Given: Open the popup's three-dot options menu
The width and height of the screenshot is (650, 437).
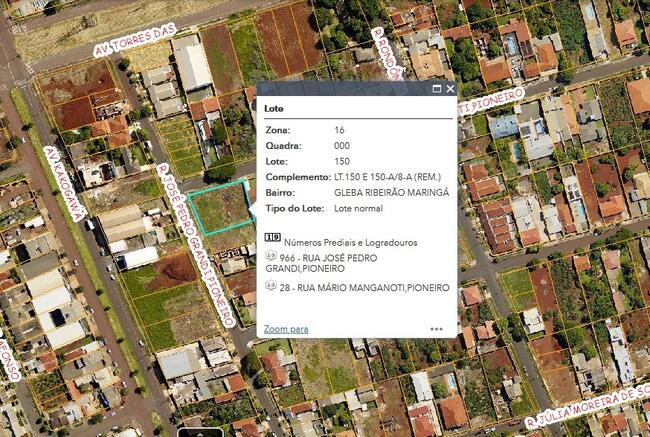Looking at the screenshot, I should coord(437,328).
